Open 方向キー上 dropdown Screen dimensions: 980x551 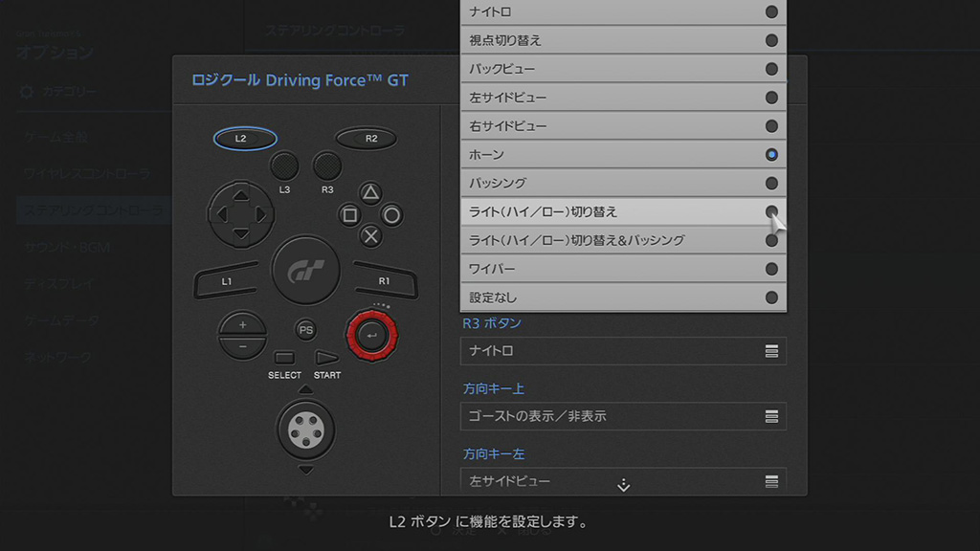tap(623, 416)
